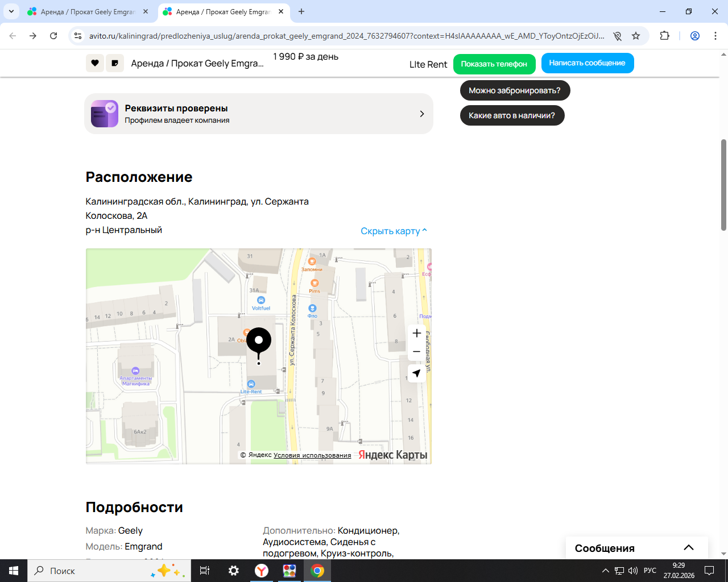
Task: Click the Windows search box Поиск
Action: tap(109, 571)
